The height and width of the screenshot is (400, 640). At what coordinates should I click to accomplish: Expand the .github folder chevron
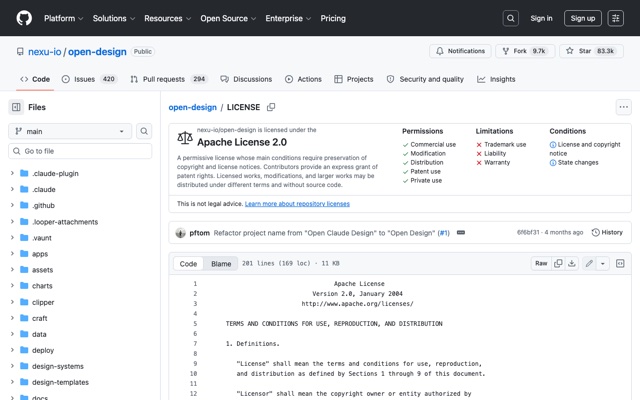pyautogui.click(x=12, y=205)
